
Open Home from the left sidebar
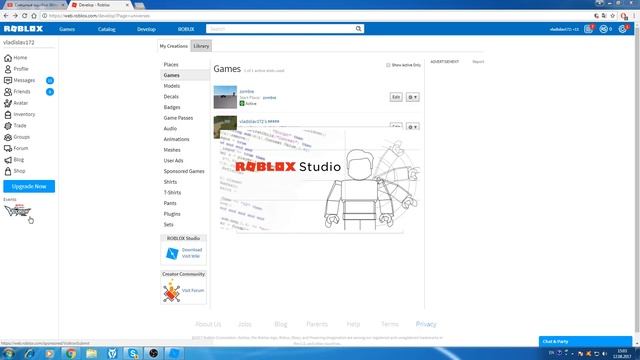16,58
